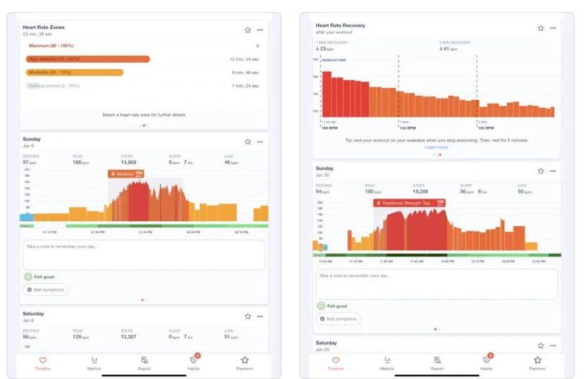The image size is (588, 379).
Task: Tap Report icon on Heart Rate Zones screen
Action: pyautogui.click(x=144, y=361)
